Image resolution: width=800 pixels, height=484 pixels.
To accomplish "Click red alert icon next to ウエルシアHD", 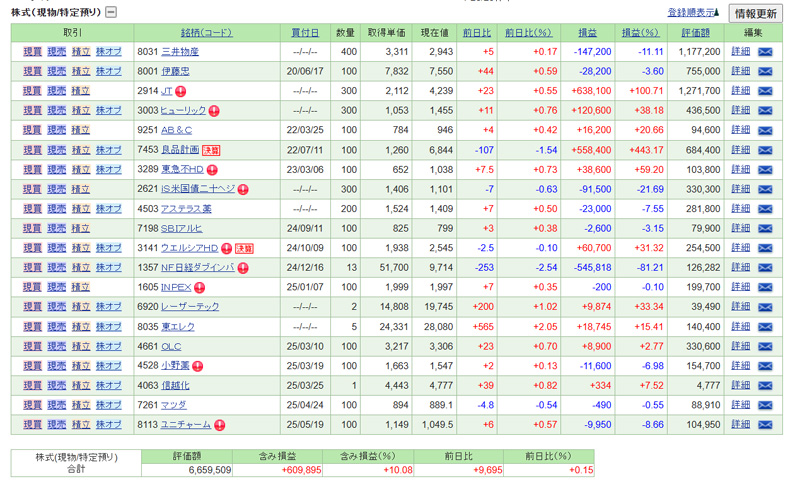I will (x=226, y=249).
